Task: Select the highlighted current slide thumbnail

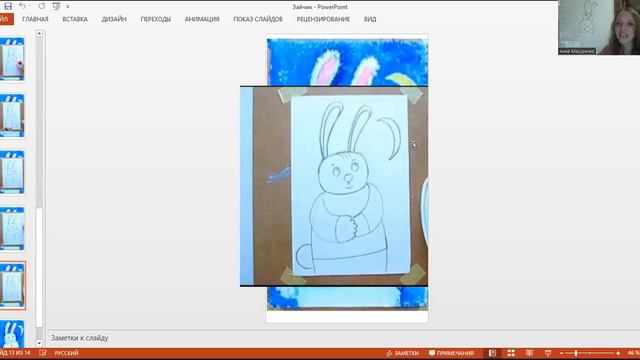Action: click(x=12, y=285)
